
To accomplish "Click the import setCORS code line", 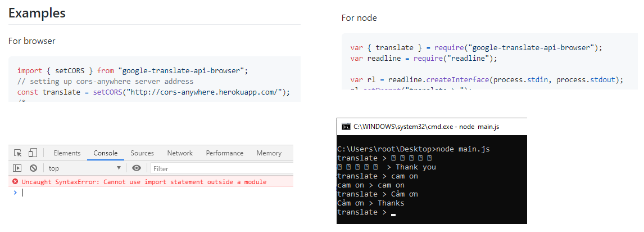I will click(133, 70).
